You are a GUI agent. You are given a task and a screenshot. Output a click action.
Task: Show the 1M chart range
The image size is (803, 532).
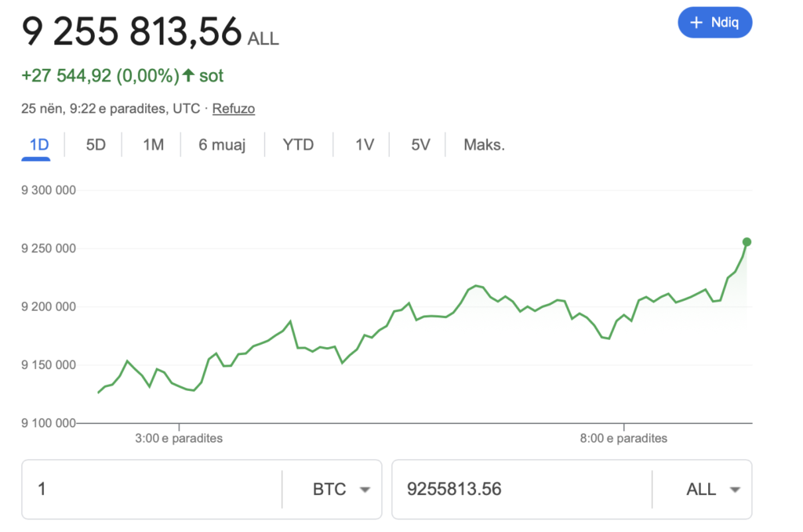pos(153,145)
